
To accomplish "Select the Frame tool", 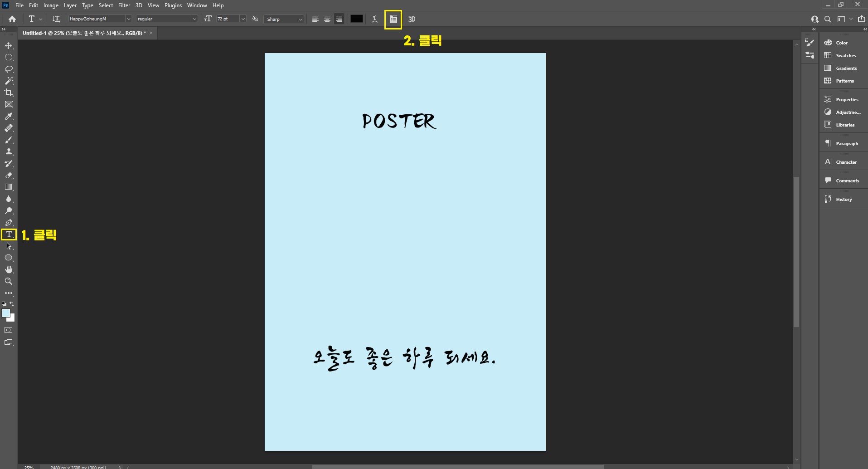I will click(9, 104).
